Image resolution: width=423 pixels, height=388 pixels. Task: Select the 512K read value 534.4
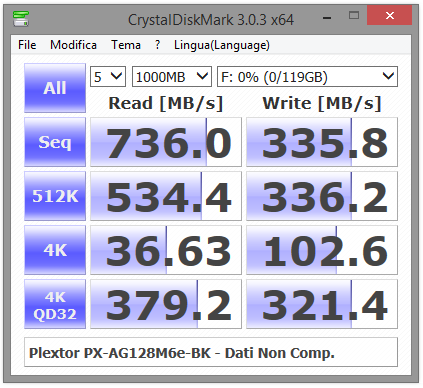[x=166, y=196]
